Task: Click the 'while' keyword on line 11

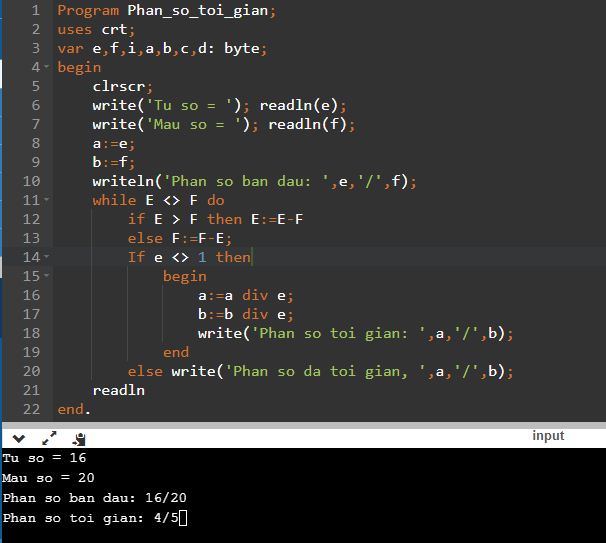Action: [x=114, y=200]
